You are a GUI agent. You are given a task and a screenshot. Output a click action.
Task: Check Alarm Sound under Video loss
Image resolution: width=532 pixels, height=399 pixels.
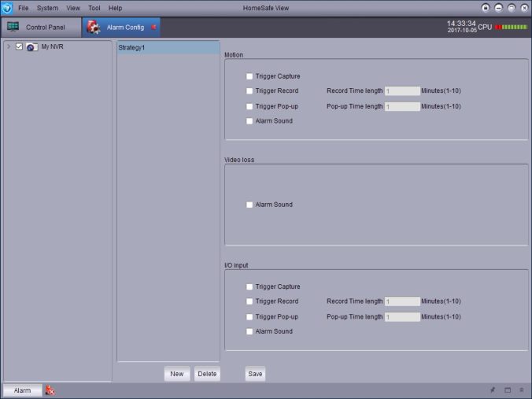[x=249, y=205]
